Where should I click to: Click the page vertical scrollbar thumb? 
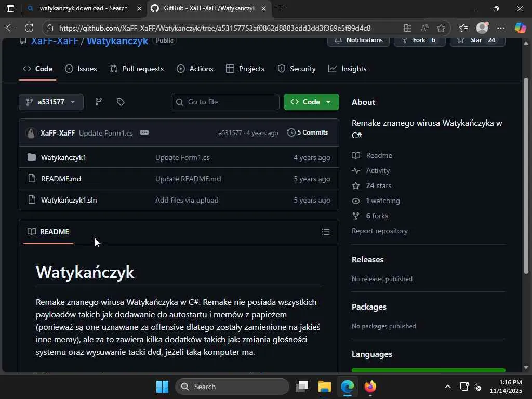(526, 176)
